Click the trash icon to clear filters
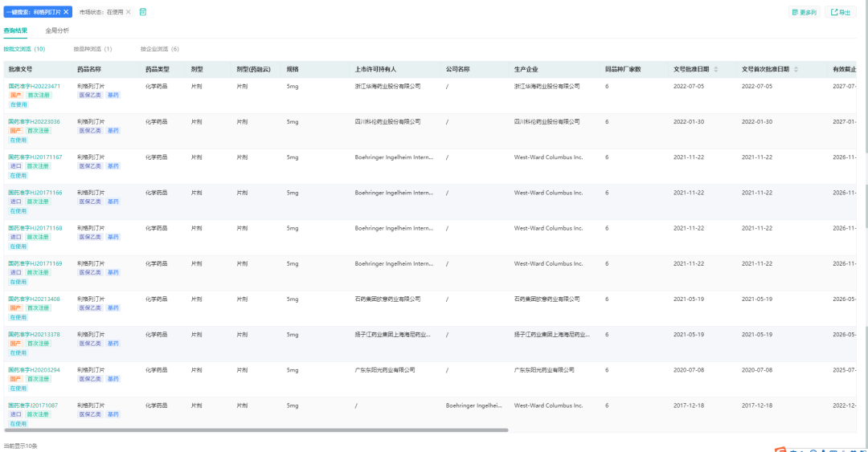This screenshot has height=452, width=868. (x=143, y=11)
